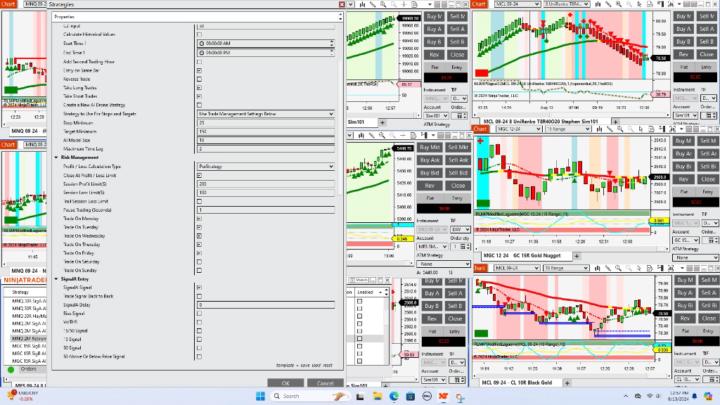This screenshot has width=720, height=405.
Task: Open Microsoft Edge from the taskbar
Action: pos(394,396)
